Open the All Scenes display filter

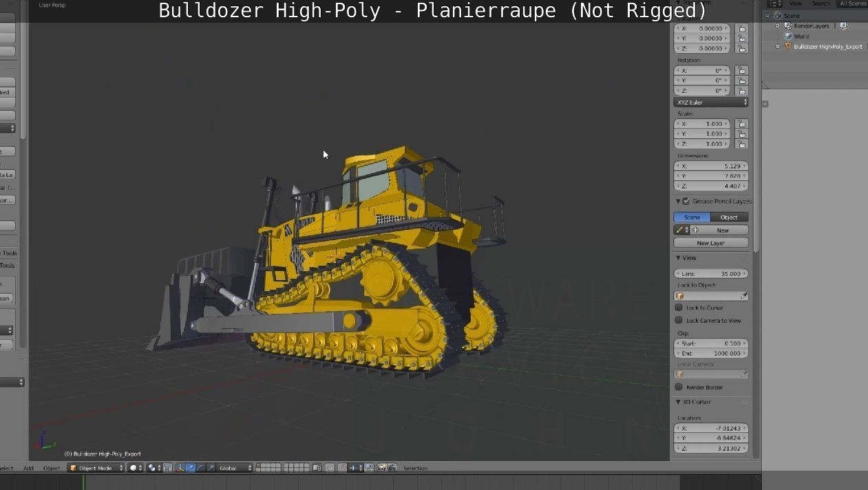click(852, 3)
